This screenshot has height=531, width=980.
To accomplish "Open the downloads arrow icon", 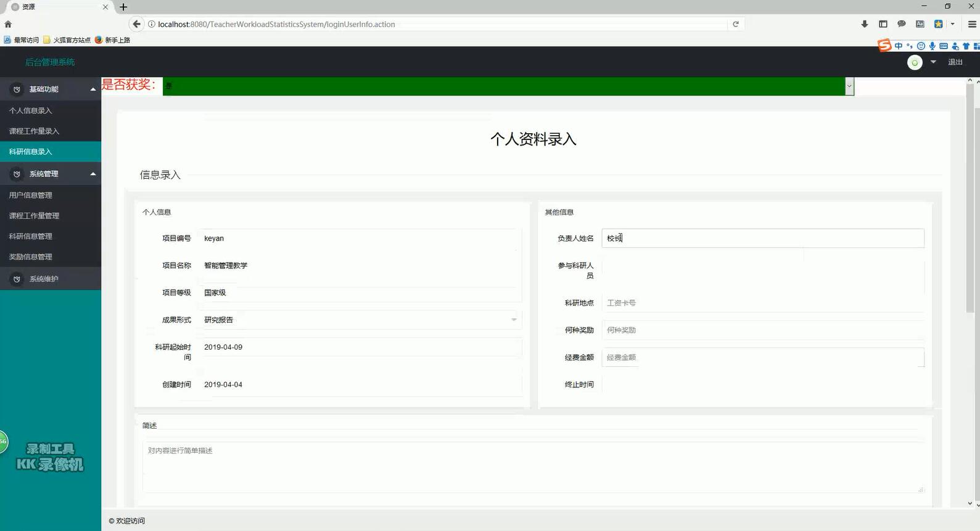I will [x=865, y=24].
